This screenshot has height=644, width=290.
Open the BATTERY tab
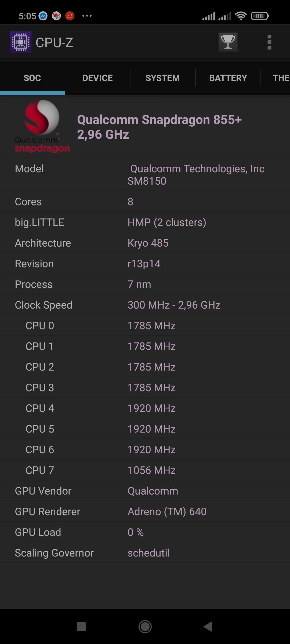tap(228, 78)
